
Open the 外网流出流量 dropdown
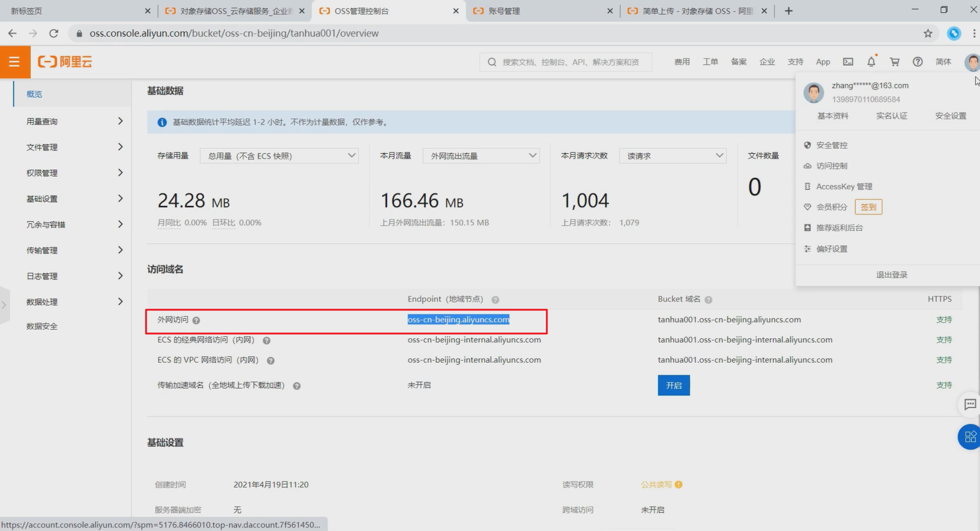tap(481, 156)
